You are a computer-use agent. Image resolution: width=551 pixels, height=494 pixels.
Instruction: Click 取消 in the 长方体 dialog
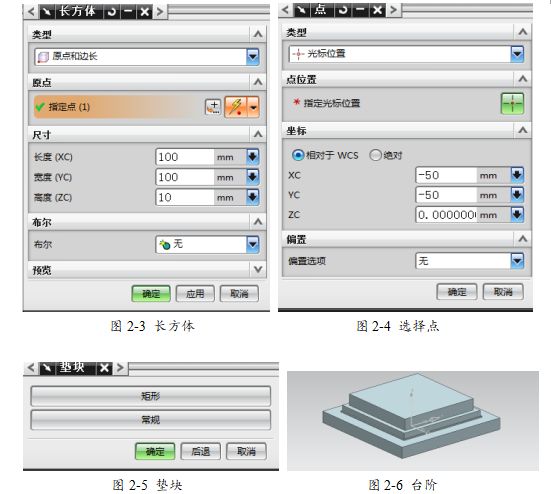[x=239, y=293]
